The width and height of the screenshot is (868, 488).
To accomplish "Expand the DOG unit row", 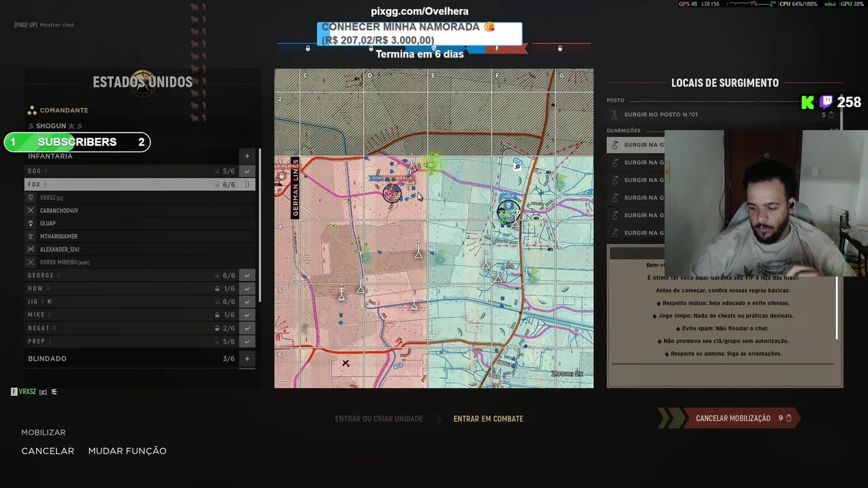I will click(132, 171).
